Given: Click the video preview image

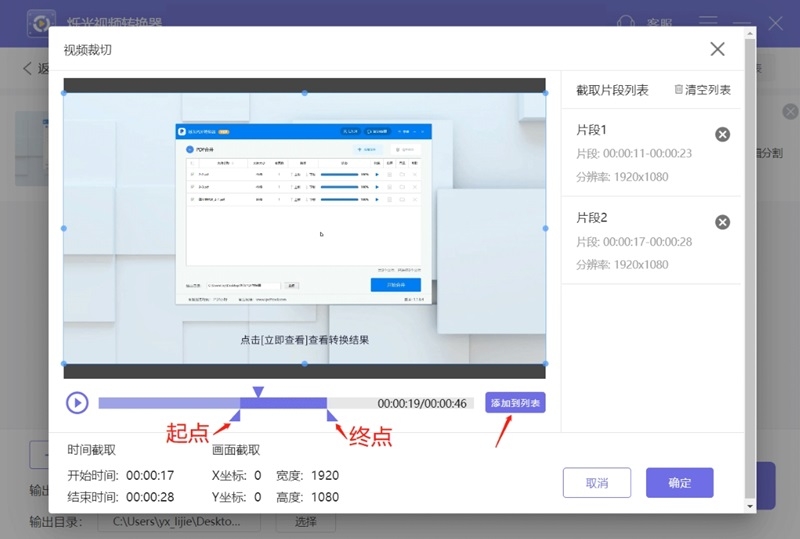Looking at the screenshot, I should click(x=305, y=228).
